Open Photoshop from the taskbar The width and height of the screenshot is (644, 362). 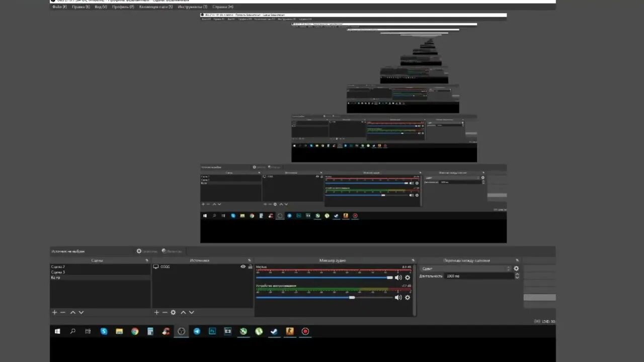(x=212, y=331)
